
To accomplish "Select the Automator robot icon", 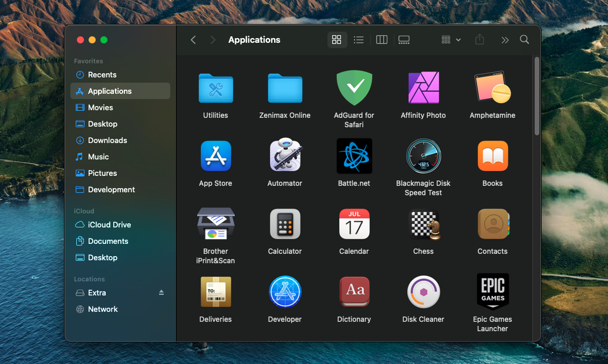I will 285,155.
